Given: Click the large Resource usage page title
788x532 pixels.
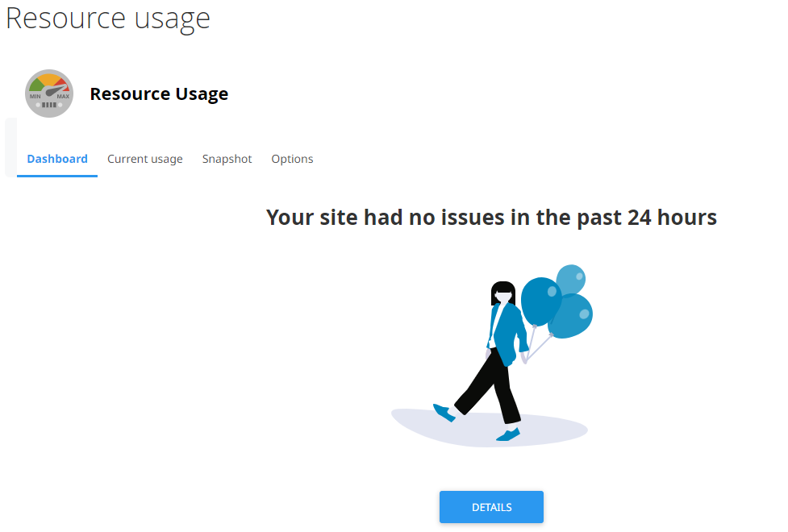Looking at the screenshot, I should [x=107, y=18].
